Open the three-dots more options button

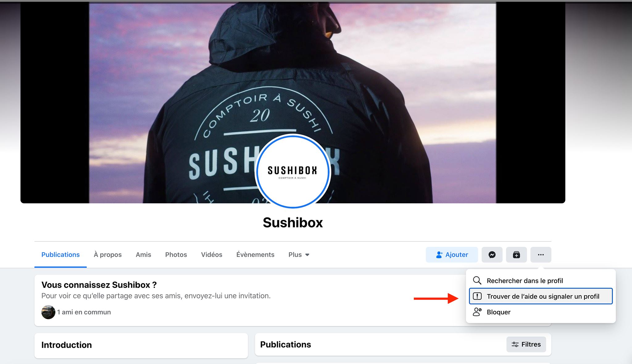[541, 254]
